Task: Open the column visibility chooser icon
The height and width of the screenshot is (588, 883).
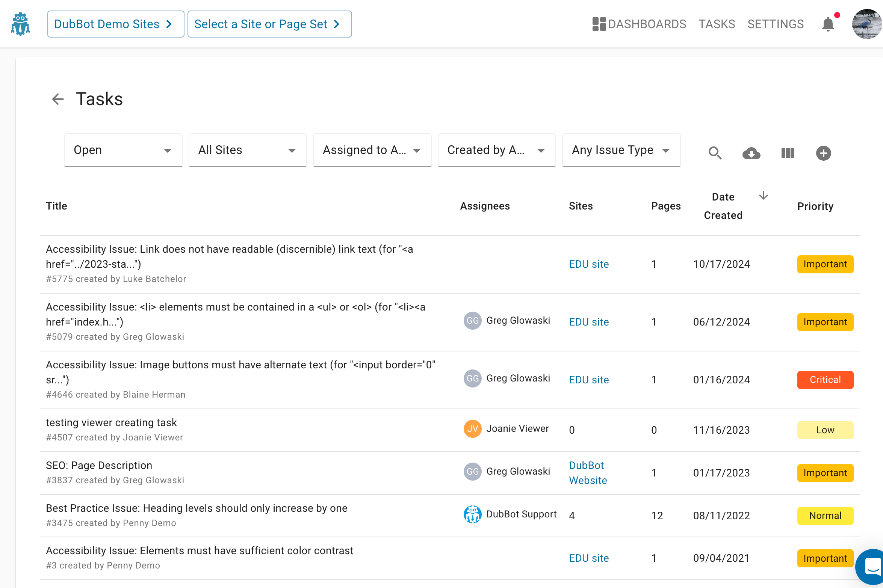Action: pos(788,153)
